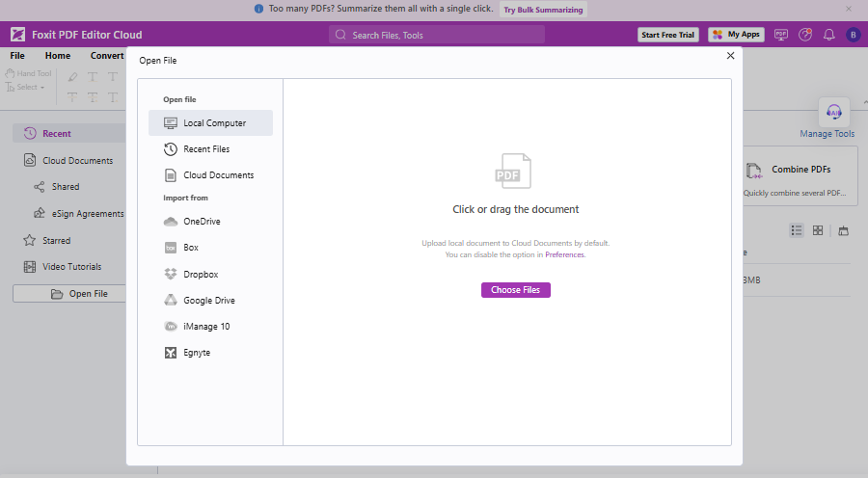The width and height of the screenshot is (868, 478).
Task: Select the Box import option
Action: point(191,248)
